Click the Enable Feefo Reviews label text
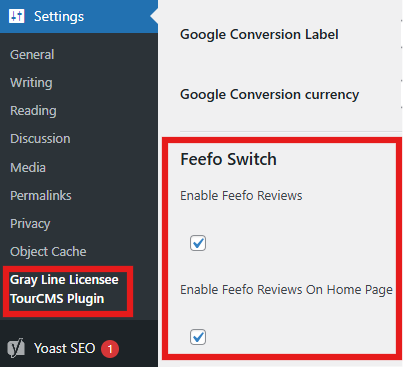Image resolution: width=403 pixels, height=367 pixels. pyautogui.click(x=241, y=196)
